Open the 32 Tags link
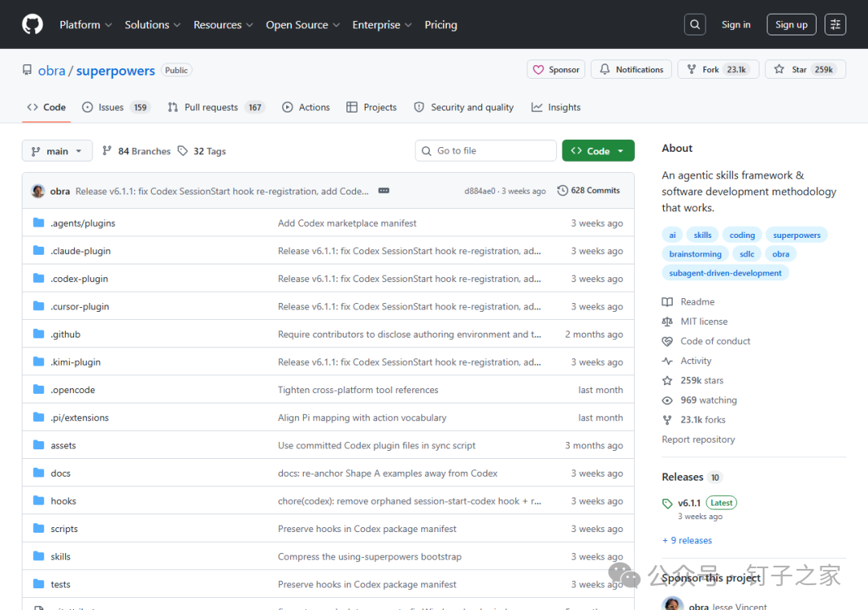868x610 pixels. [x=202, y=151]
